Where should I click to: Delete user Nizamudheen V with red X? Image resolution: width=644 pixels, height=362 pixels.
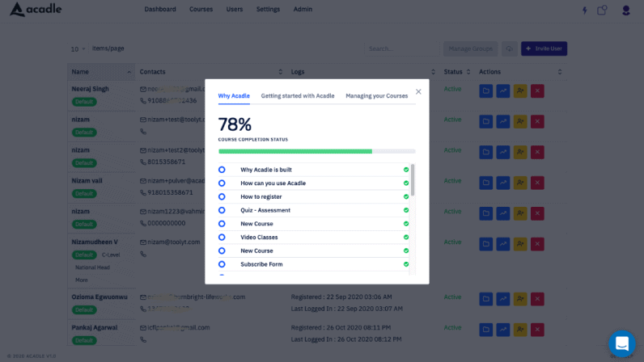coord(537,244)
